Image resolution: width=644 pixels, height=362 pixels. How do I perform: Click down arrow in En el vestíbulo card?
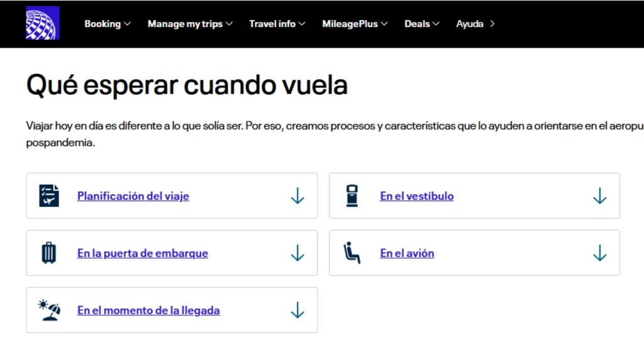tap(599, 196)
